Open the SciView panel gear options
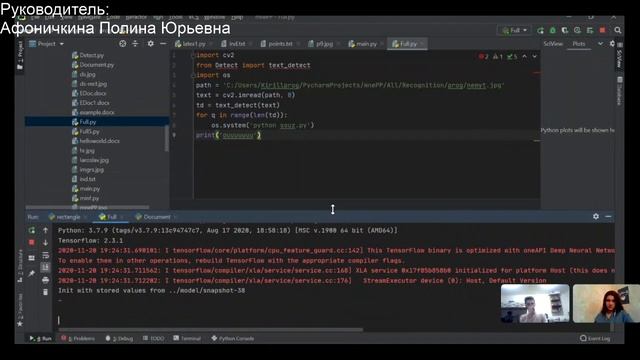This screenshot has height=360, width=640. click(612, 44)
